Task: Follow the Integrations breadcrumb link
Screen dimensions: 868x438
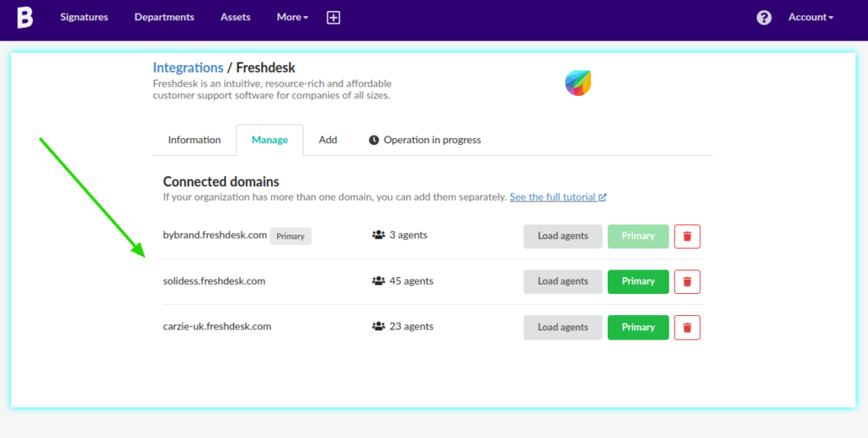Action: click(188, 68)
